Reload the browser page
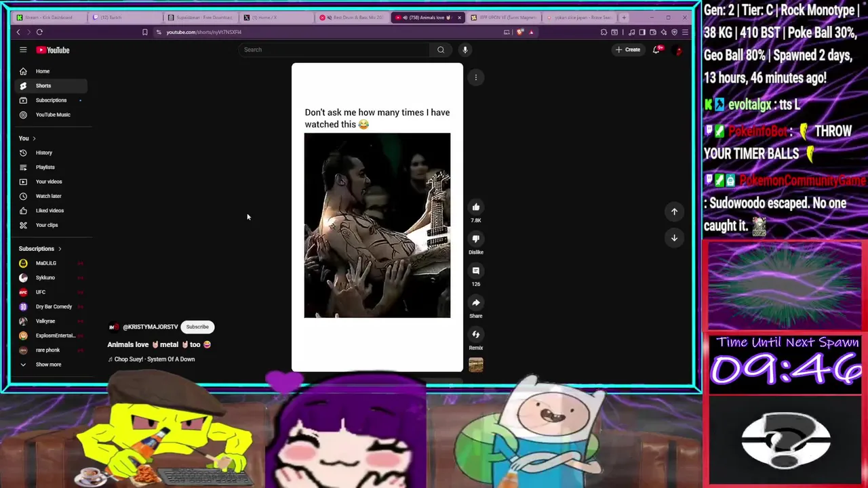868x488 pixels. tap(39, 32)
